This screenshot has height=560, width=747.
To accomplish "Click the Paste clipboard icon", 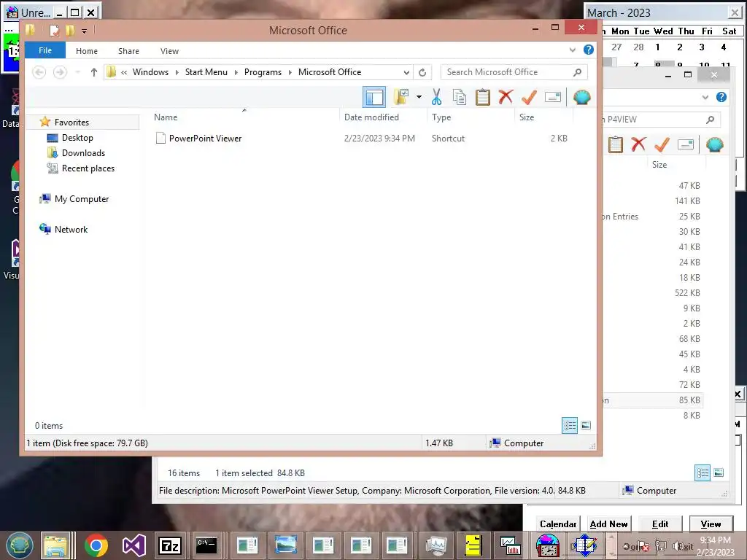I will coord(483,97).
